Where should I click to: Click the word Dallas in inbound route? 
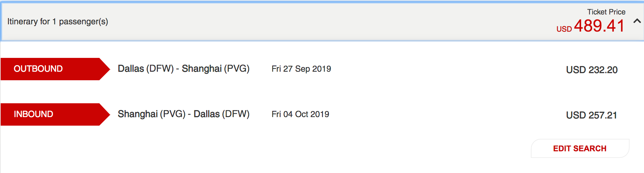207,114
